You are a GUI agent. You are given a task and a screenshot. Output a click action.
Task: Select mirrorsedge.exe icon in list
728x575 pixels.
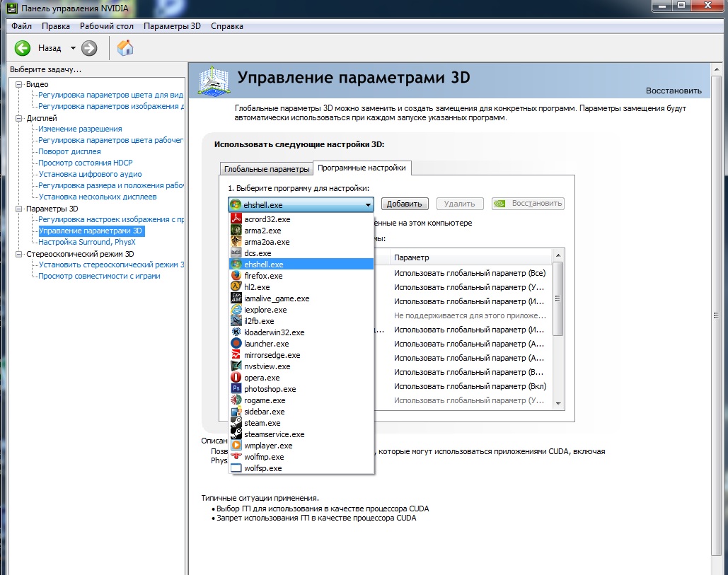236,355
